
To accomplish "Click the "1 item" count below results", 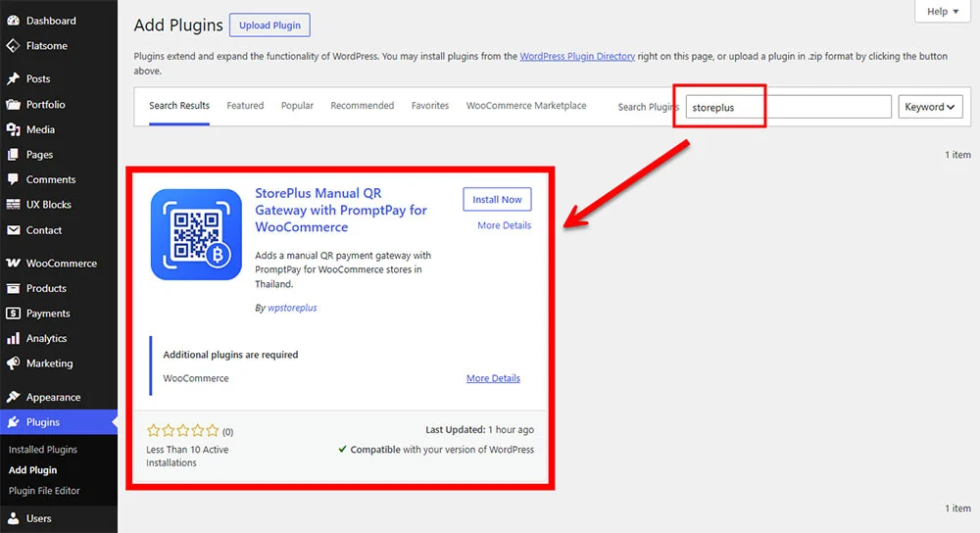I will coord(957,508).
